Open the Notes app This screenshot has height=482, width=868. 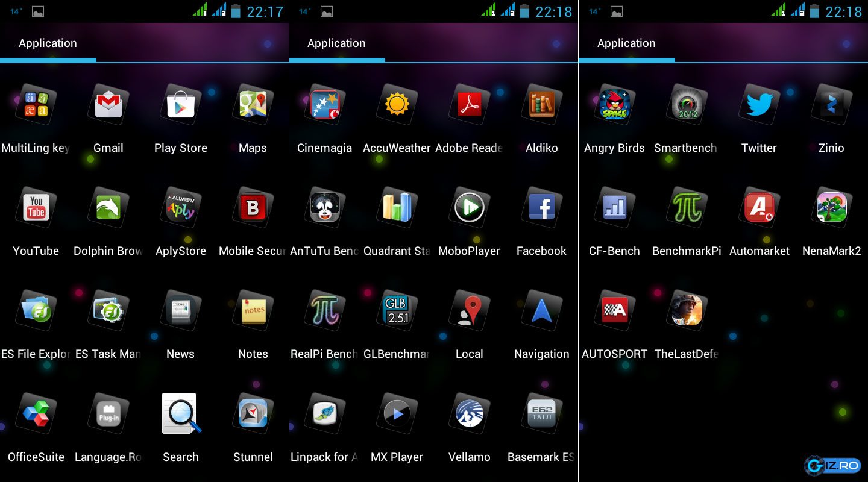coord(253,310)
